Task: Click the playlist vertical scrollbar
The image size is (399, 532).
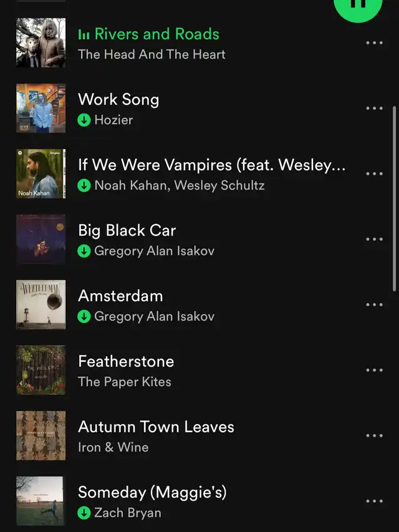Action: pyautogui.click(x=394, y=198)
